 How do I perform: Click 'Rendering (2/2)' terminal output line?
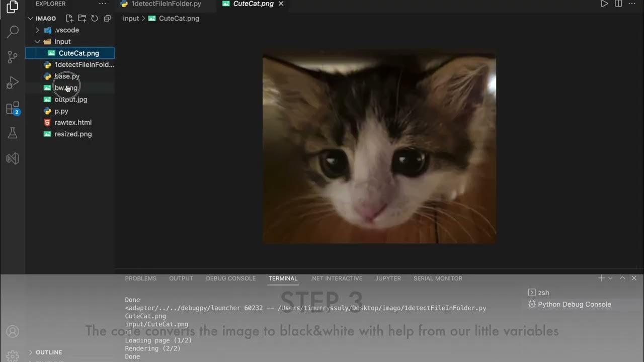pyautogui.click(x=152, y=348)
